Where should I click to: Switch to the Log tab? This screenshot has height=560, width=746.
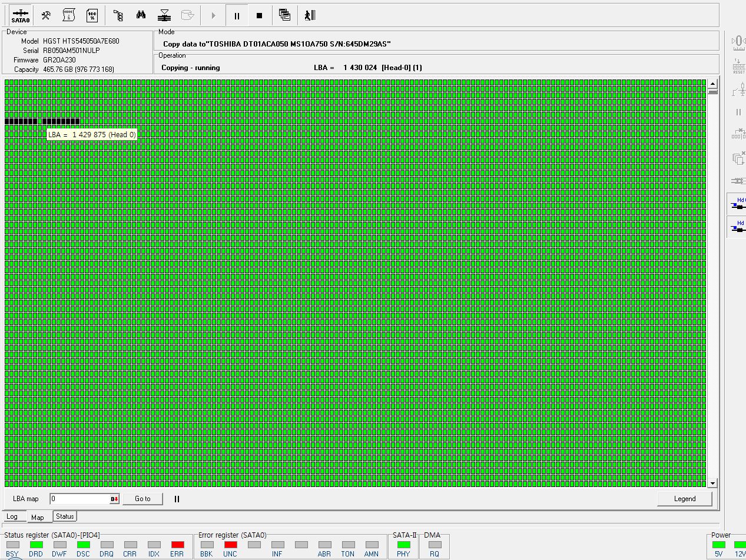click(12, 516)
